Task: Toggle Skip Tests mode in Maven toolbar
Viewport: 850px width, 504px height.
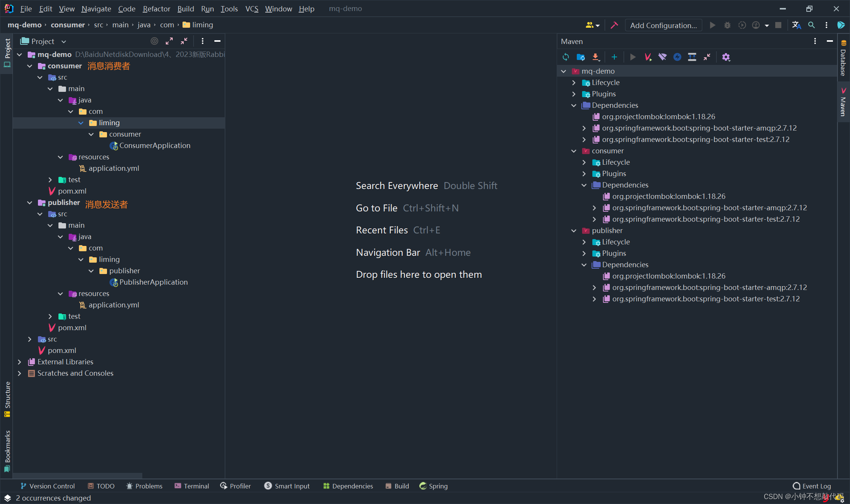Action: click(x=677, y=57)
